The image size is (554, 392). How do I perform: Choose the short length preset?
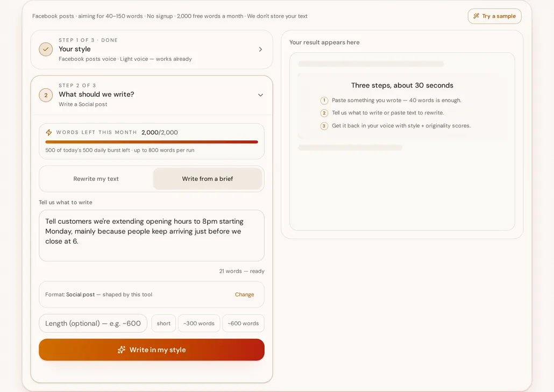(x=164, y=324)
